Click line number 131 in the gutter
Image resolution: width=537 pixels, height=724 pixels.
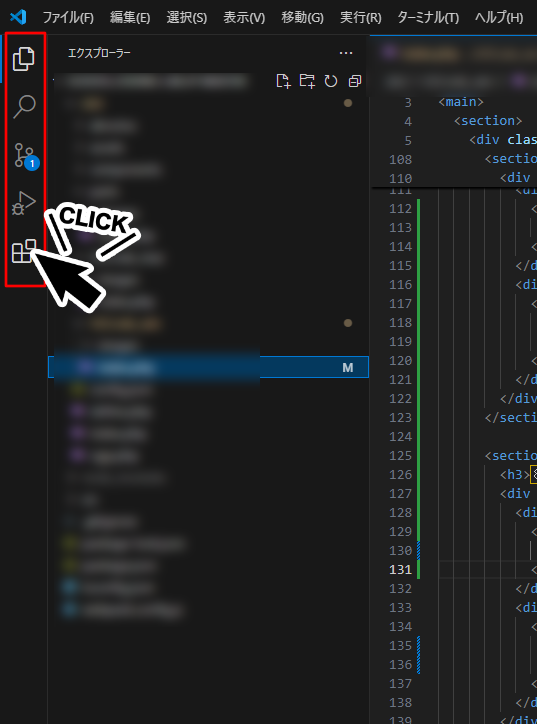point(400,569)
